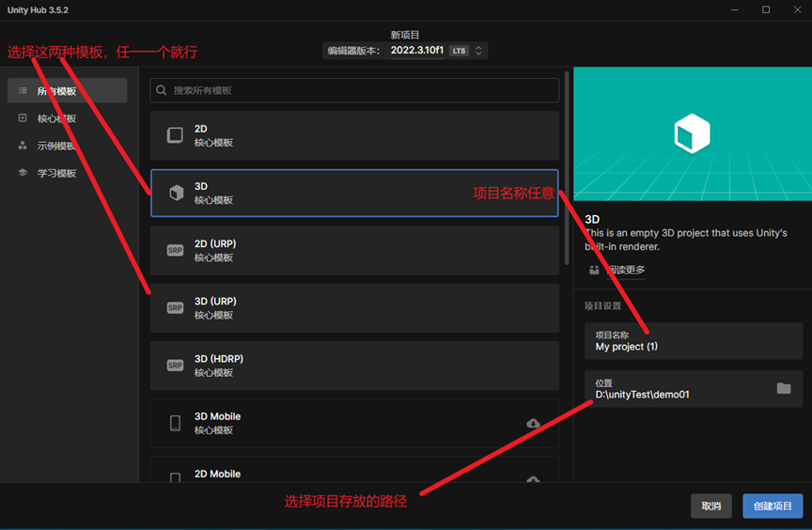Click the search magnifier icon
812x530 pixels.
162,90
